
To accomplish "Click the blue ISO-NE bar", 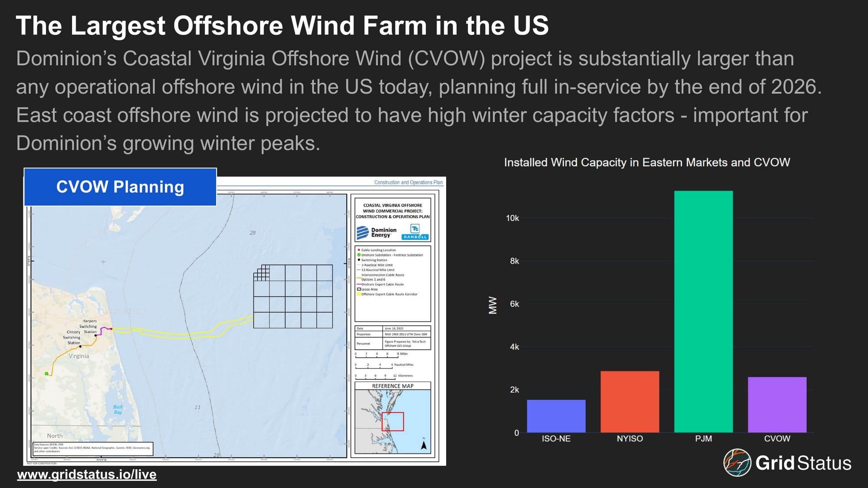I will (x=556, y=416).
